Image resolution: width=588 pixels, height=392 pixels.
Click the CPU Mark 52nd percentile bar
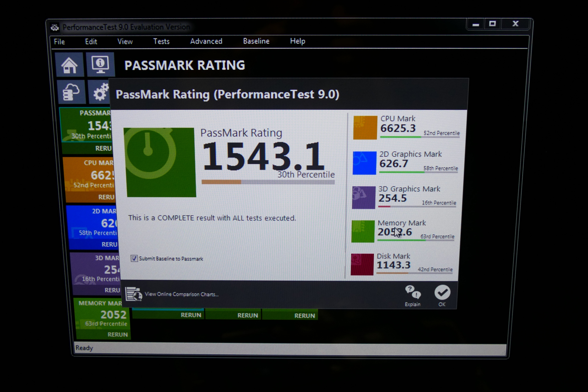pos(420,137)
